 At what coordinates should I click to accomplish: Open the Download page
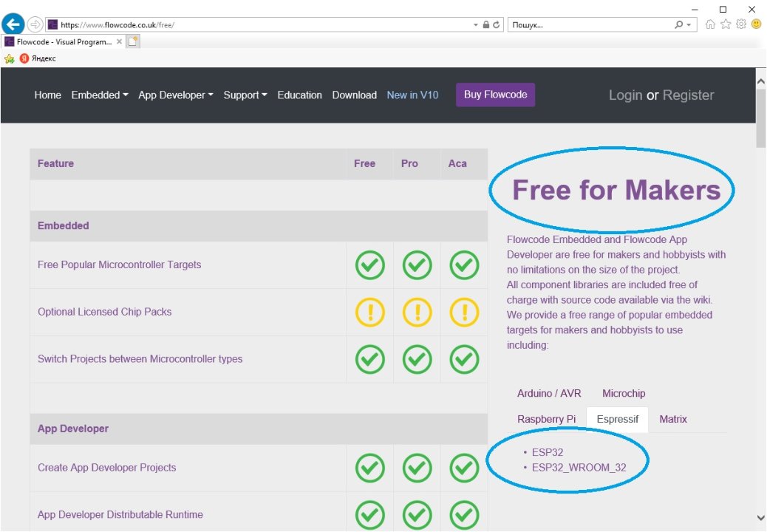tap(354, 95)
